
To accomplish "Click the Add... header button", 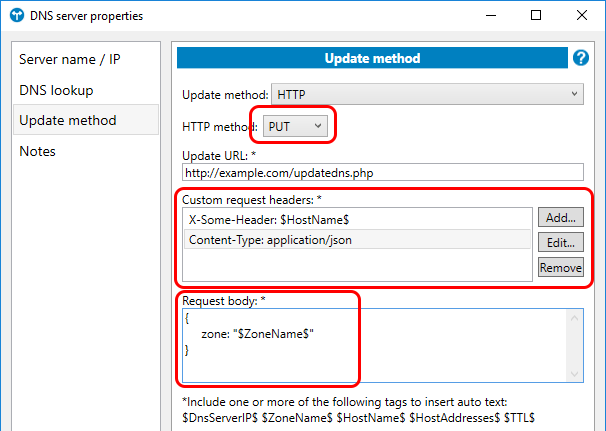I will (561, 217).
